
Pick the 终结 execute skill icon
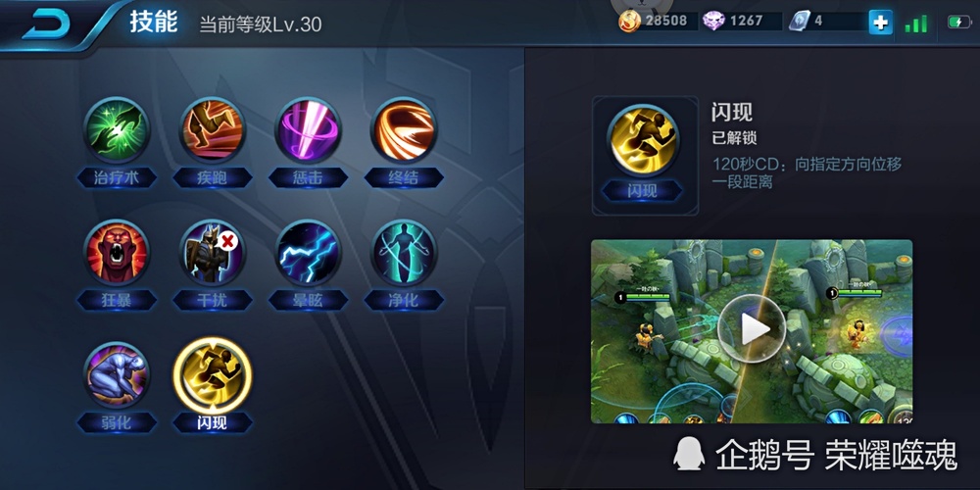point(405,130)
